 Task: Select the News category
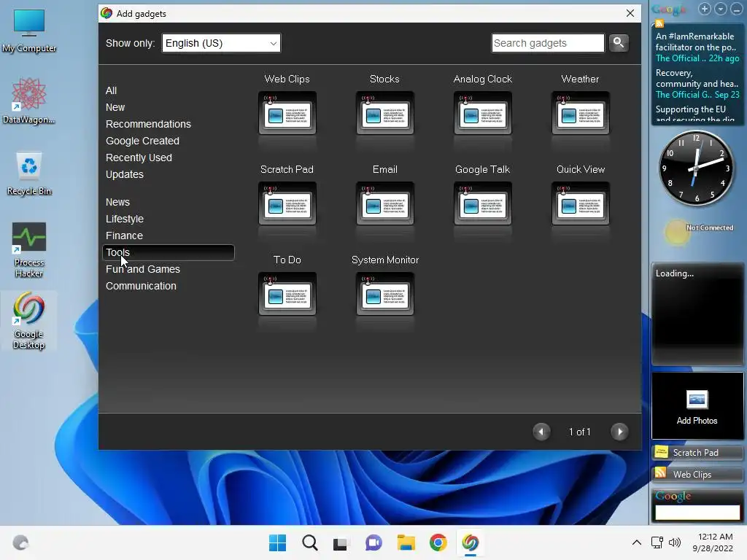tap(117, 202)
